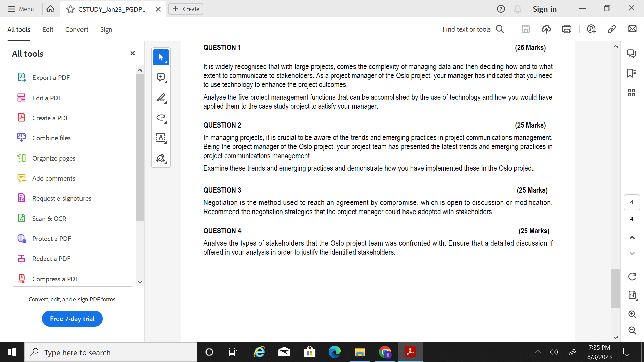This screenshot has width=644, height=362.
Task: Click the Print document icon
Action: coord(567,29)
